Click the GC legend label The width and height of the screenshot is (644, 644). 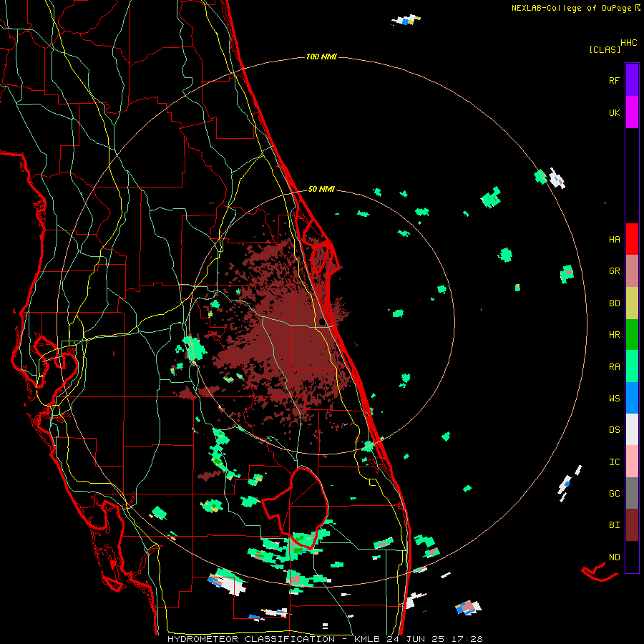614,494
